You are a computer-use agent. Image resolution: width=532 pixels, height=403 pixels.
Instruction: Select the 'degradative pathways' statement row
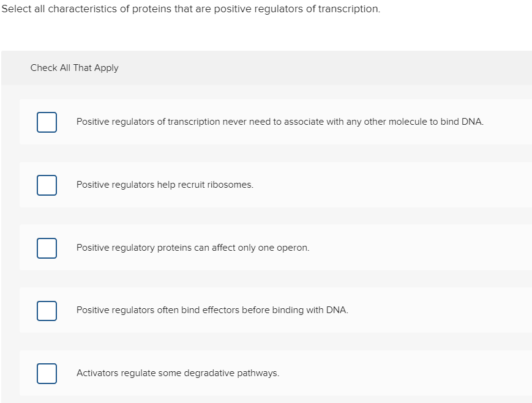pos(178,373)
